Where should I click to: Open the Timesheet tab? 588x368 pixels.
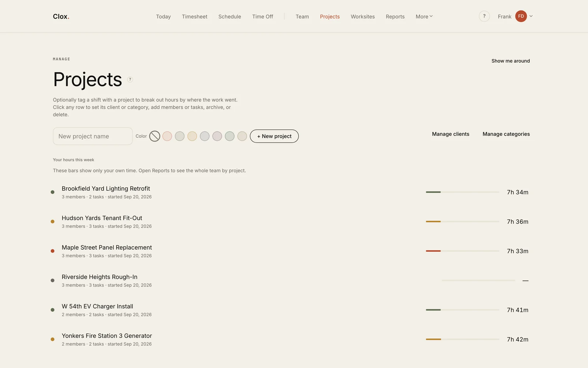(194, 17)
